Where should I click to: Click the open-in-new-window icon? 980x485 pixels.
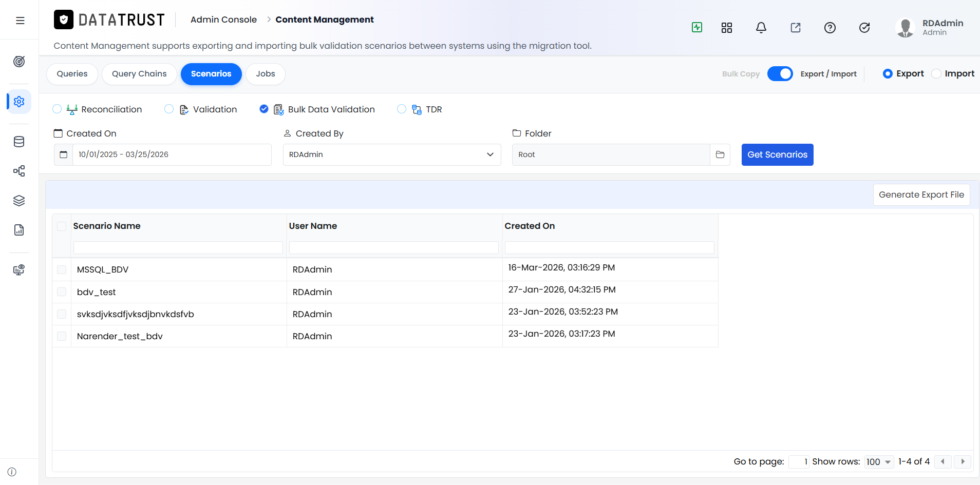coord(796,28)
